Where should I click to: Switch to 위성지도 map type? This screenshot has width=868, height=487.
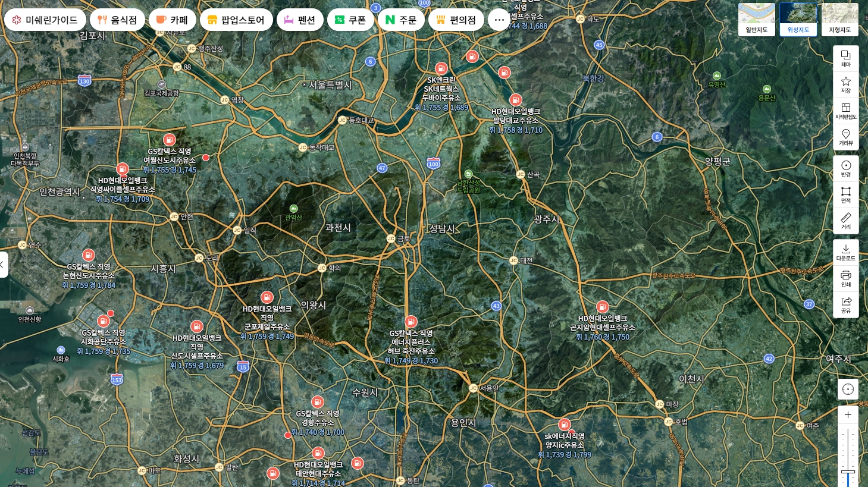point(798,19)
